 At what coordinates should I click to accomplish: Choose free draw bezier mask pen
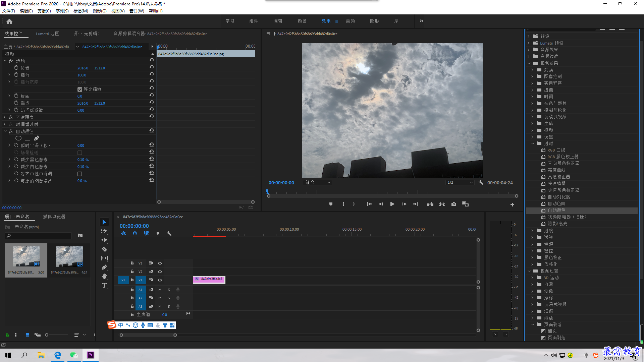tap(37, 138)
